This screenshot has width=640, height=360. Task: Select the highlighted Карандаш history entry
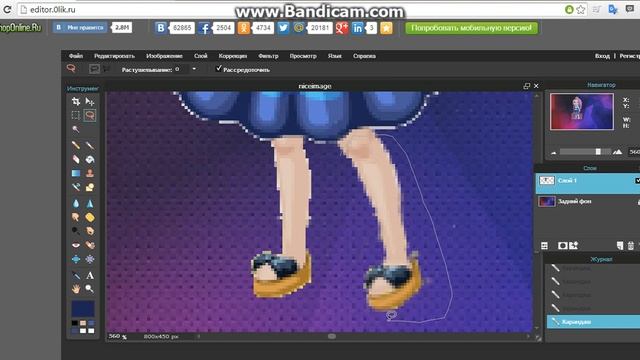593,322
